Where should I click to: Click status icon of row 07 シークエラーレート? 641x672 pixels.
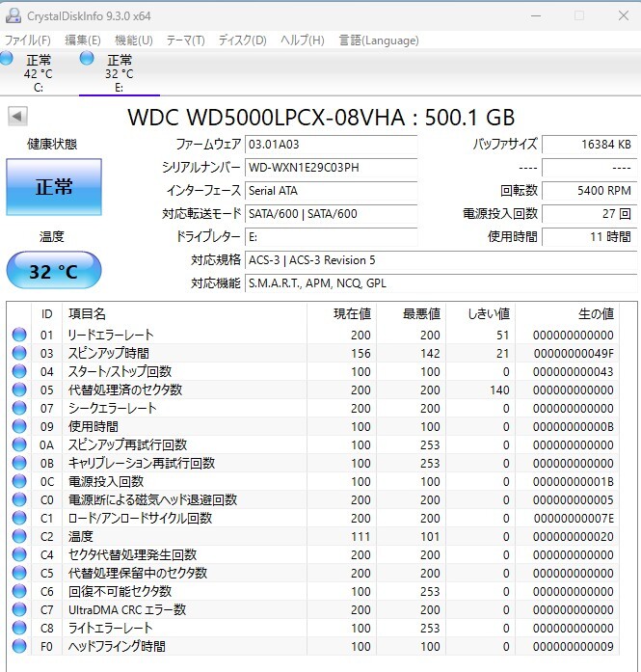(19, 408)
